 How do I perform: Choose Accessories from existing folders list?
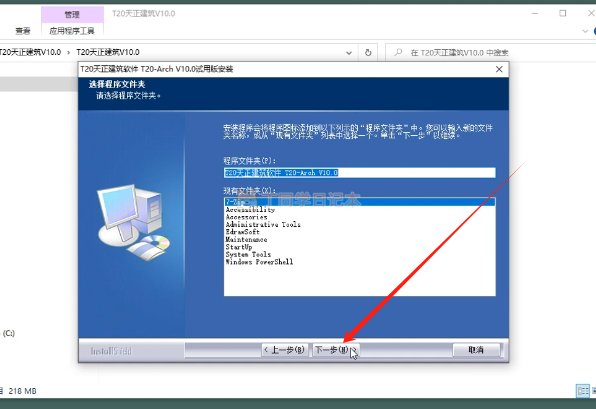click(247, 217)
